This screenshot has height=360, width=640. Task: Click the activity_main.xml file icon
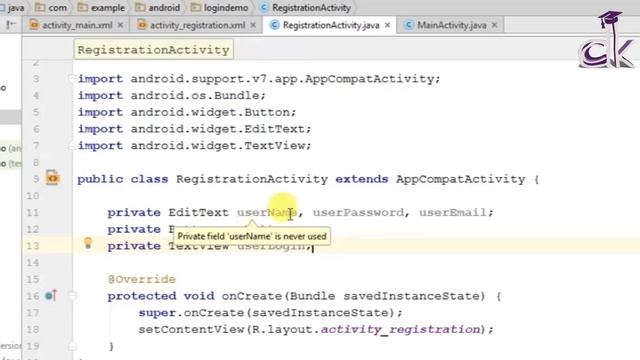point(34,25)
